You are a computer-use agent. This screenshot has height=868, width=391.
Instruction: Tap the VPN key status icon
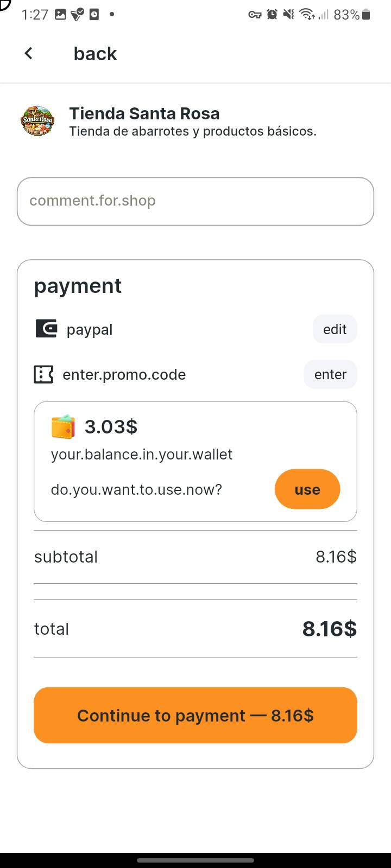(x=255, y=15)
